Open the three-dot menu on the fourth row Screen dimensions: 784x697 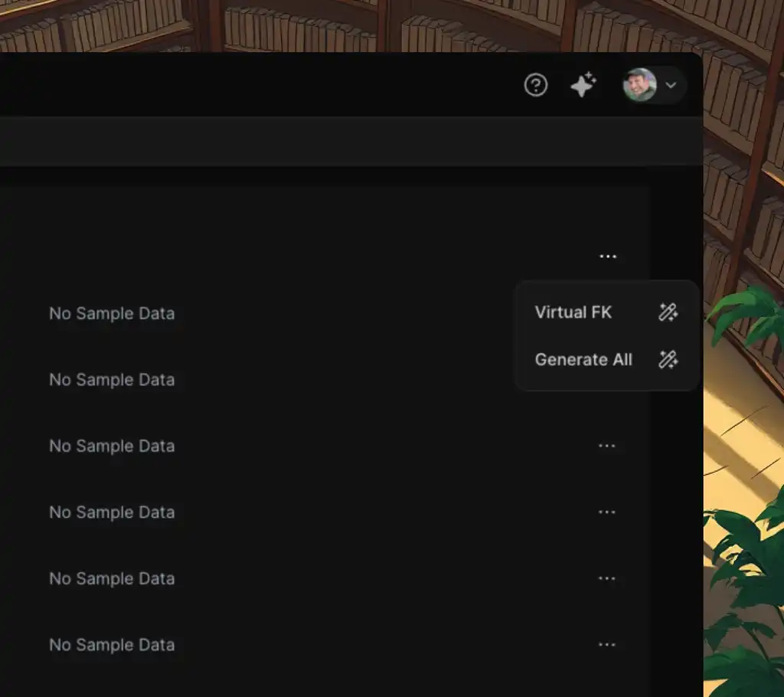(x=607, y=512)
